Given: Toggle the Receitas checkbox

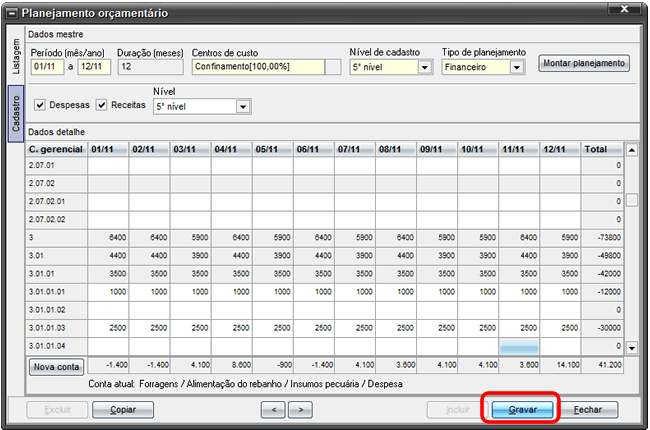Looking at the screenshot, I should click(102, 105).
